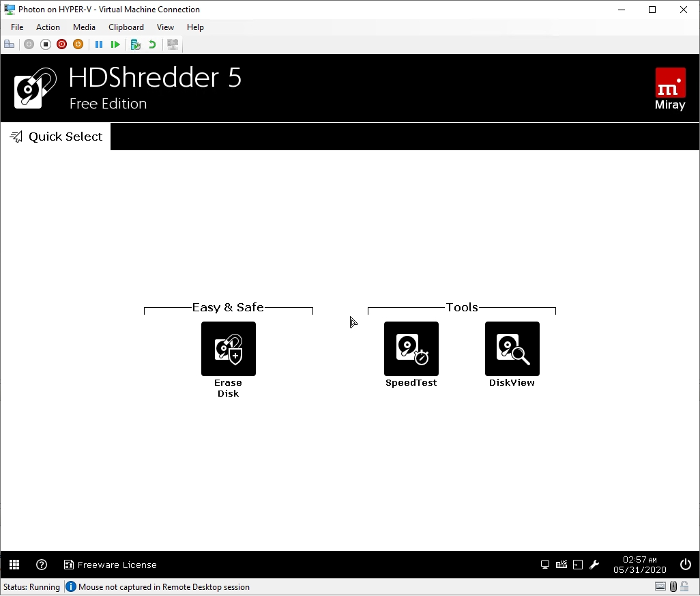The height and width of the screenshot is (596, 700).
Task: Open the help question mark icon
Action: click(42, 565)
